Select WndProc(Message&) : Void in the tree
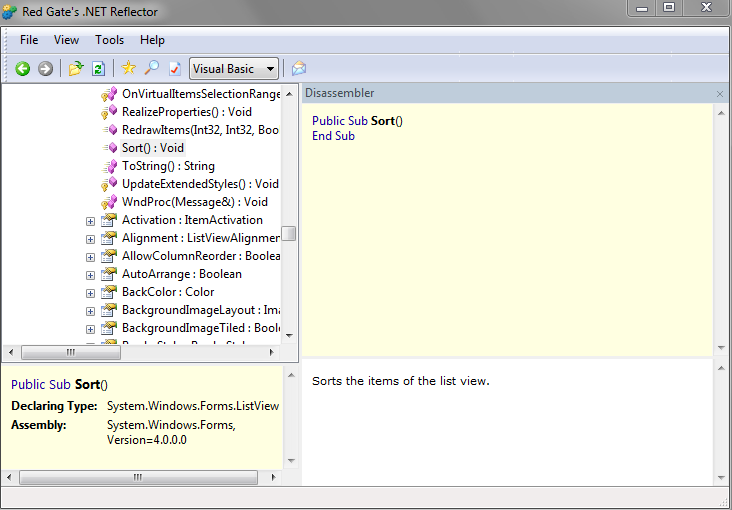The image size is (732, 510). click(x=195, y=202)
